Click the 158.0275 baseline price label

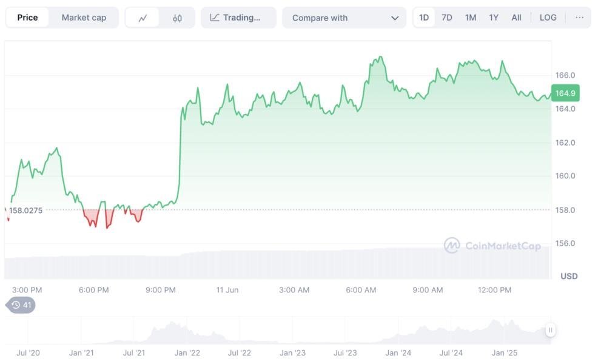pyautogui.click(x=25, y=211)
